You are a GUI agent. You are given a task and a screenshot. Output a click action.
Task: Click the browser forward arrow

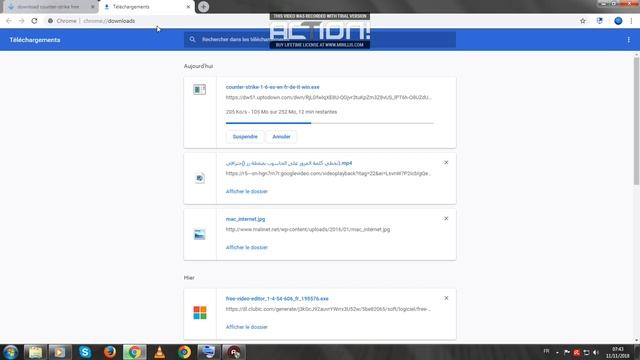click(21, 21)
